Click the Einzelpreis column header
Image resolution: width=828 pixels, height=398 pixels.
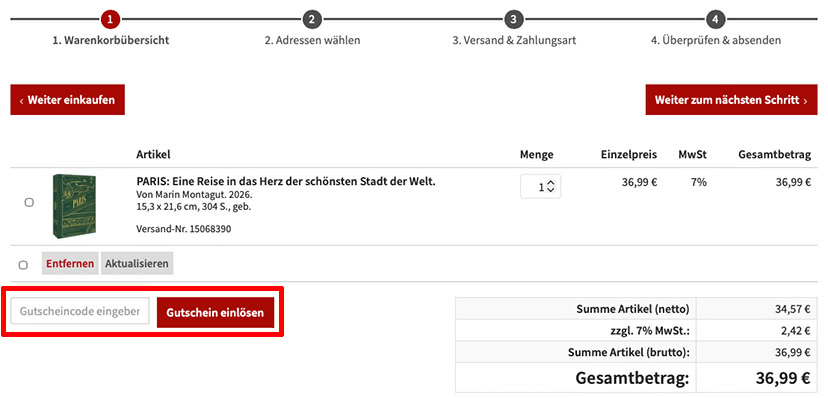[x=628, y=155]
